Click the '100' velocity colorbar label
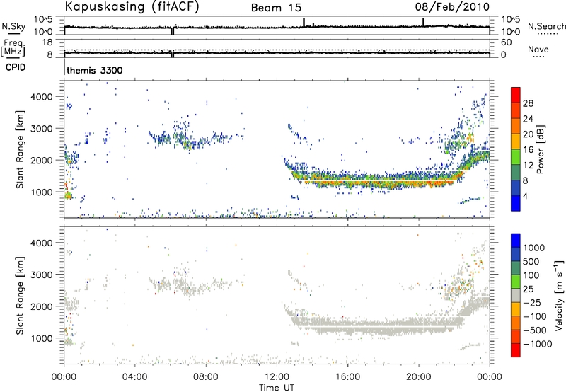This screenshot has height=392, width=566. click(x=531, y=275)
